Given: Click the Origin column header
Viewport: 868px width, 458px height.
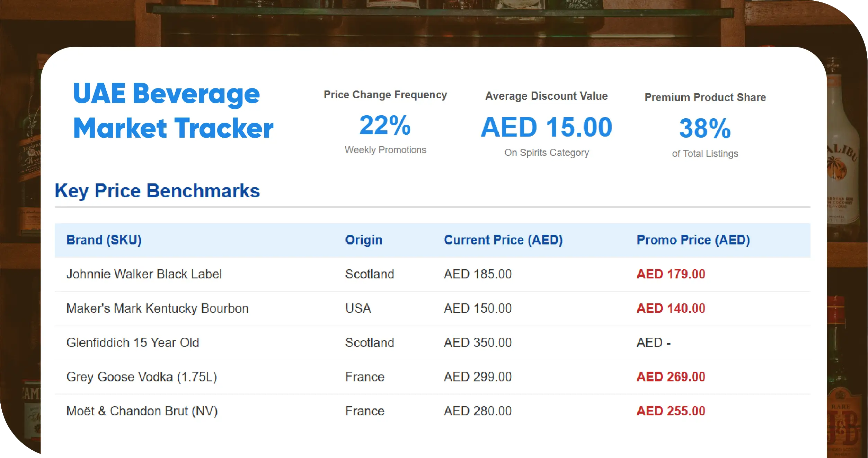Looking at the screenshot, I should [363, 240].
